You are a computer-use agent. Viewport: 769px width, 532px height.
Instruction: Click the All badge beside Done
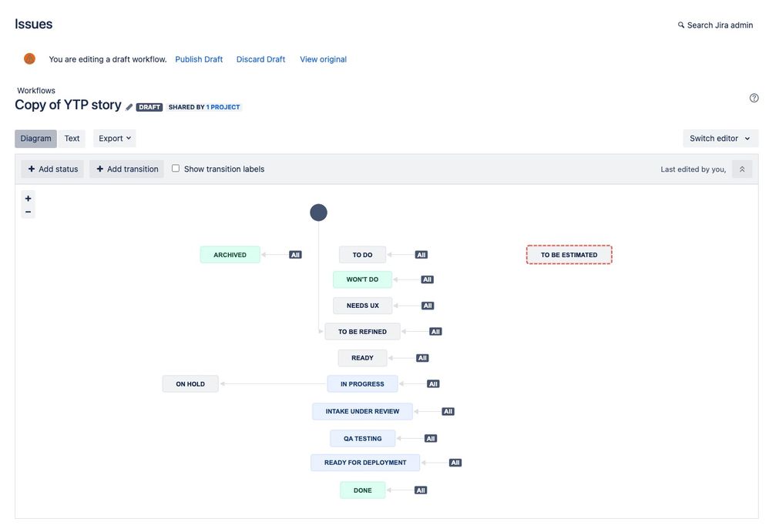[421, 490]
